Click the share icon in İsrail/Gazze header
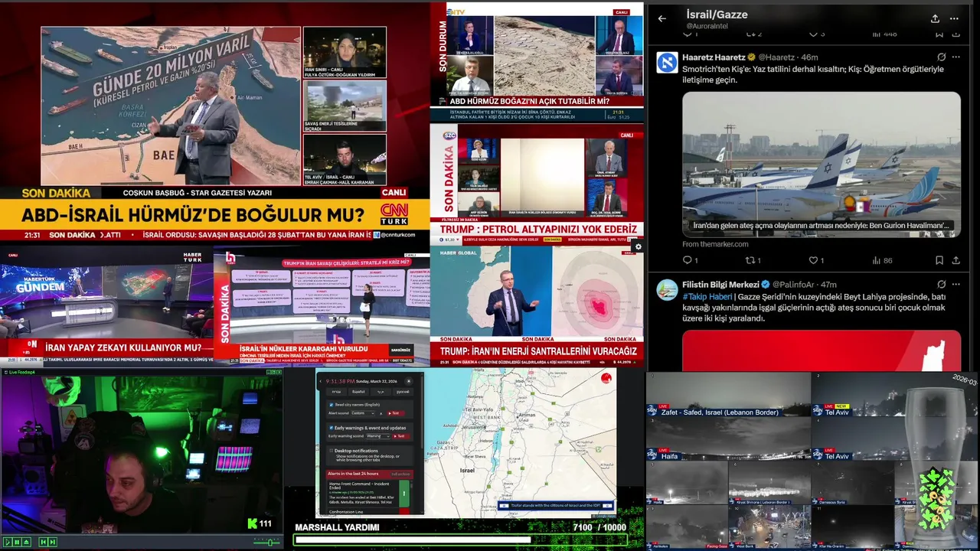Viewport: 980px width, 551px height. pyautogui.click(x=935, y=18)
